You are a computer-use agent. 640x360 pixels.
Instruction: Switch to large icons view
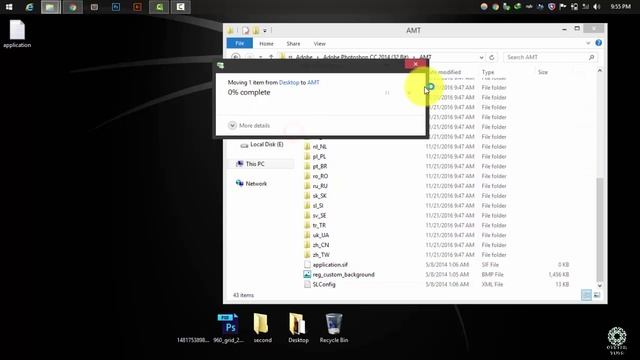coord(597,295)
